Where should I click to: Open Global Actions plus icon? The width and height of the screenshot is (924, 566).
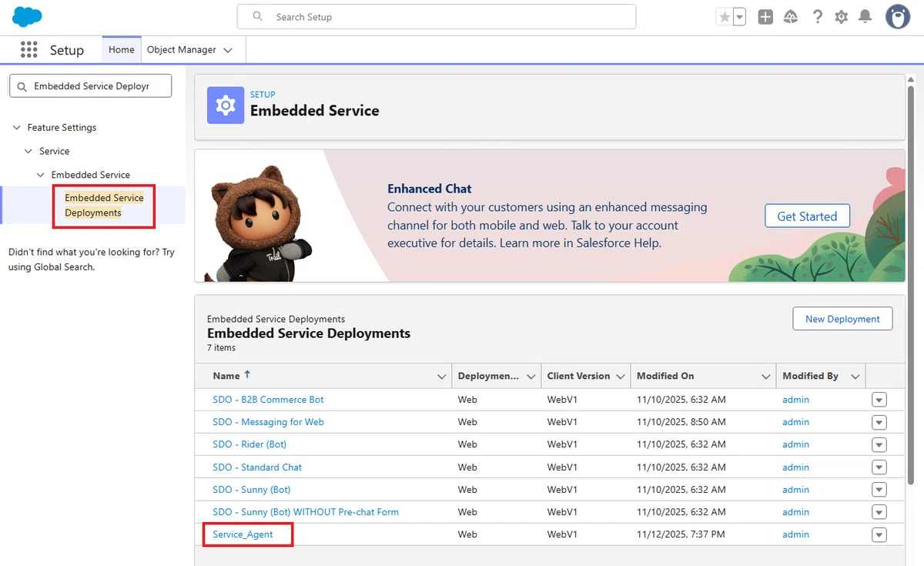(765, 17)
